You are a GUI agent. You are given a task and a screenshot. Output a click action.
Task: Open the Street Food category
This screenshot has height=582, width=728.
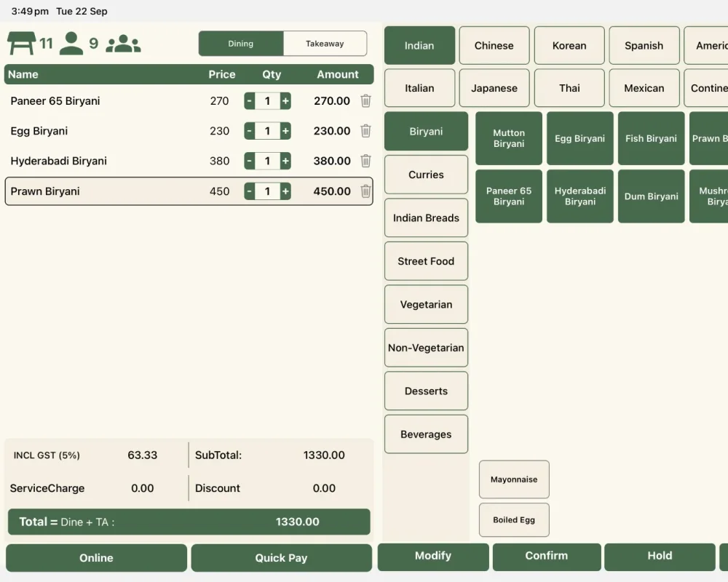pyautogui.click(x=426, y=261)
